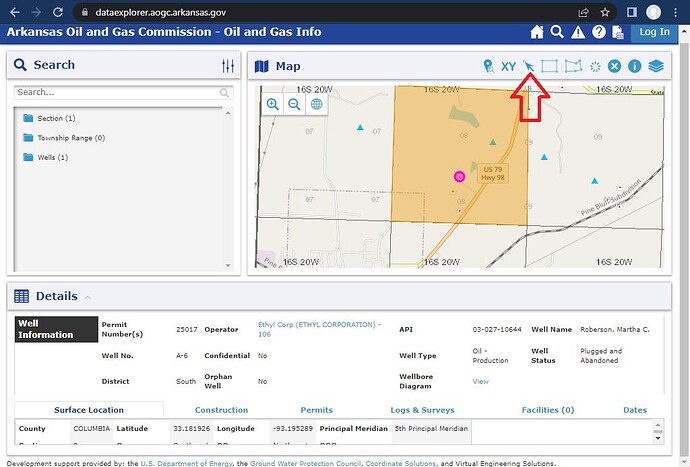Zoom in on the map

pos(273,104)
